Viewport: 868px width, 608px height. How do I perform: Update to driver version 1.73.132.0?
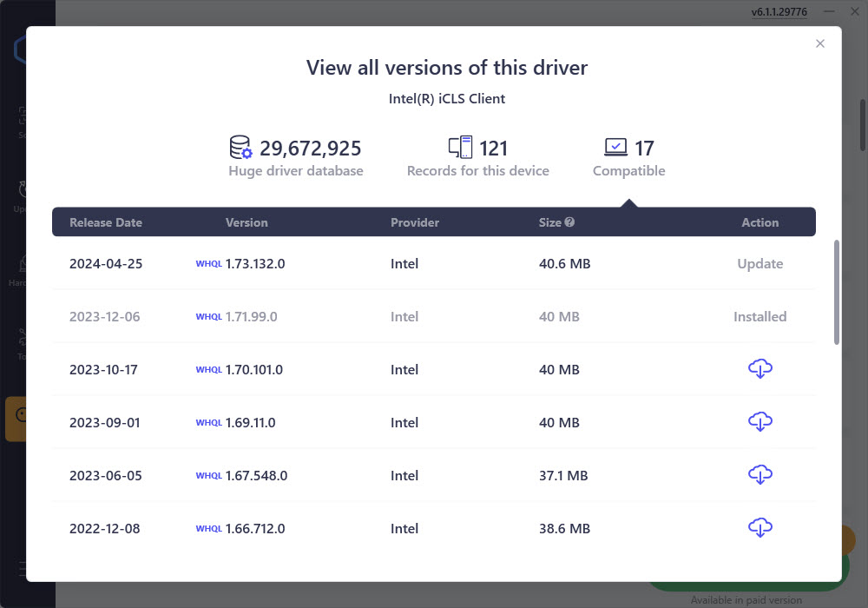[759, 264]
